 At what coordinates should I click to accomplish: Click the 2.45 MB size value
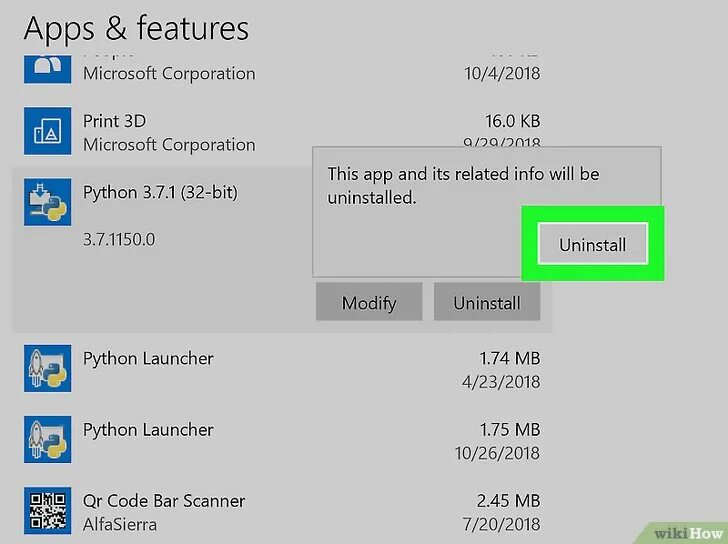[x=508, y=501]
